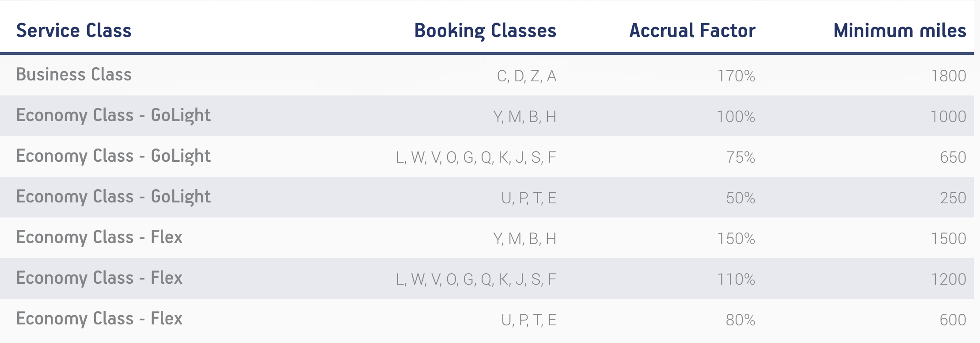Click the 1000 minimum miles value
Screen dimensions: 980x343
click(x=948, y=117)
